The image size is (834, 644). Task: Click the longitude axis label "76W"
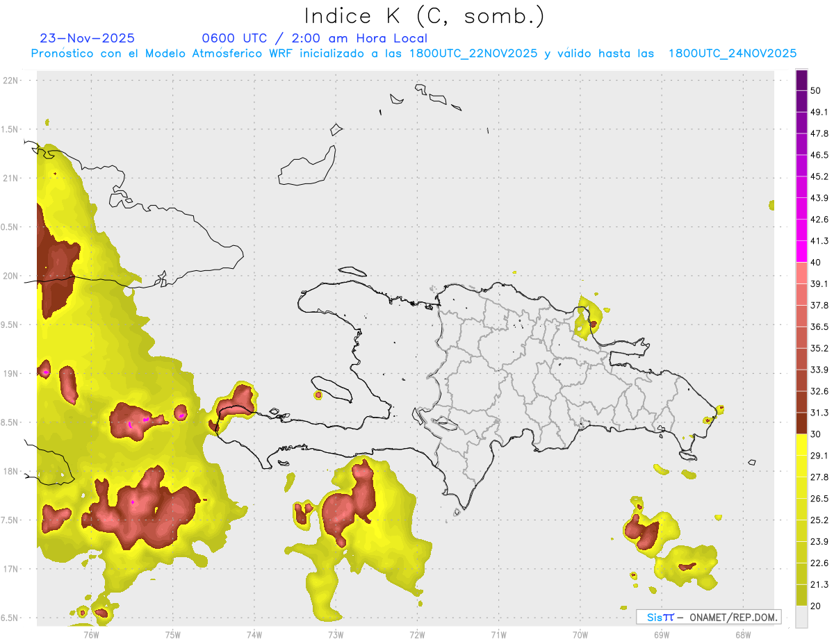(x=91, y=634)
